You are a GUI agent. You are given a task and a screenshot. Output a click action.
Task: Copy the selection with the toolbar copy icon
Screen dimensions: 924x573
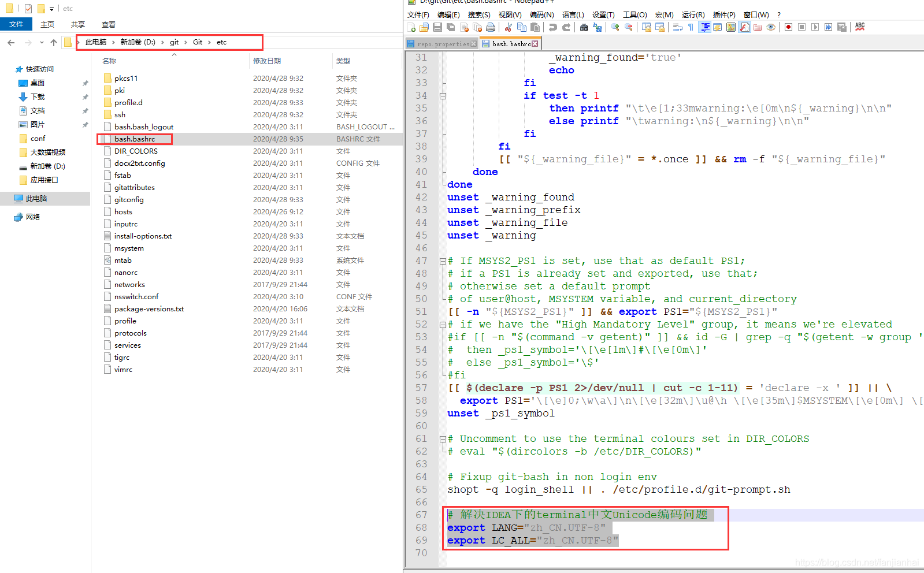pos(522,27)
